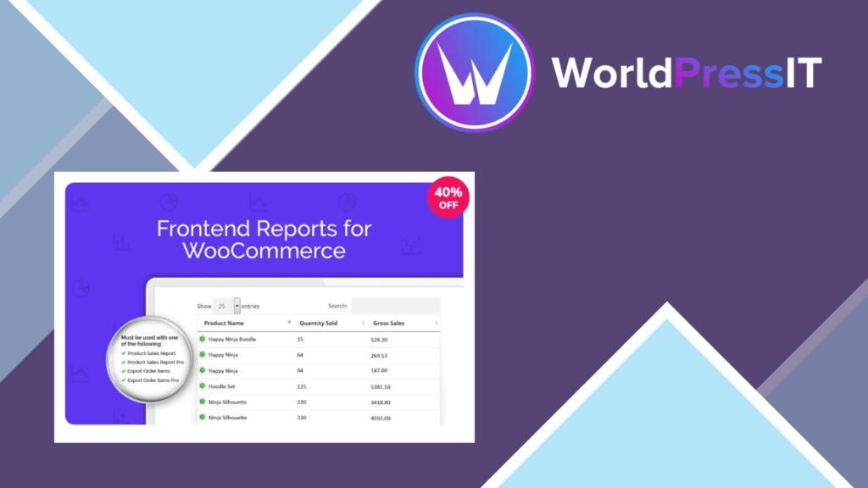Sort by the Gross Sales column header
Viewport: 868px width, 488px height.
click(388, 323)
